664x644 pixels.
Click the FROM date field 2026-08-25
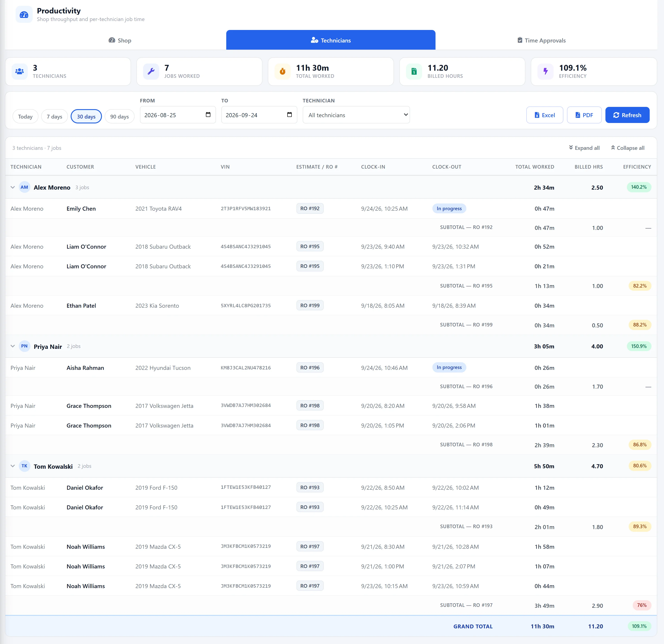click(178, 115)
